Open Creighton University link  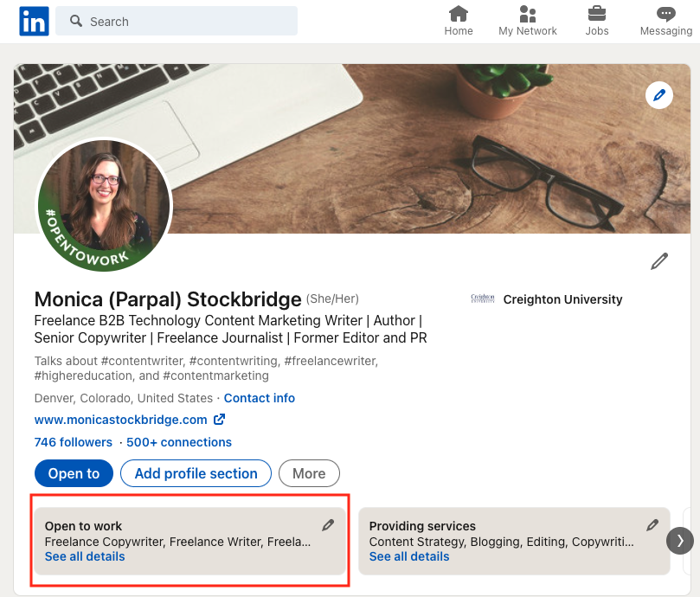pos(562,299)
